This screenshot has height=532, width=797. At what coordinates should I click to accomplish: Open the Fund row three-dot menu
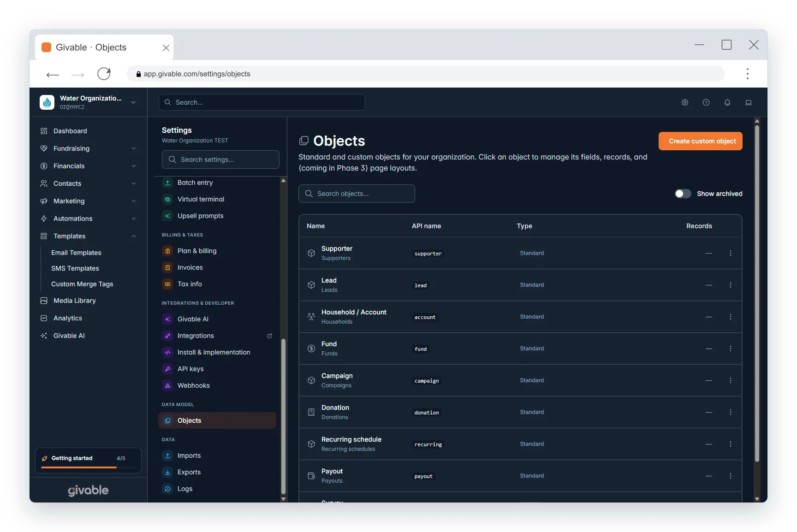pos(731,349)
